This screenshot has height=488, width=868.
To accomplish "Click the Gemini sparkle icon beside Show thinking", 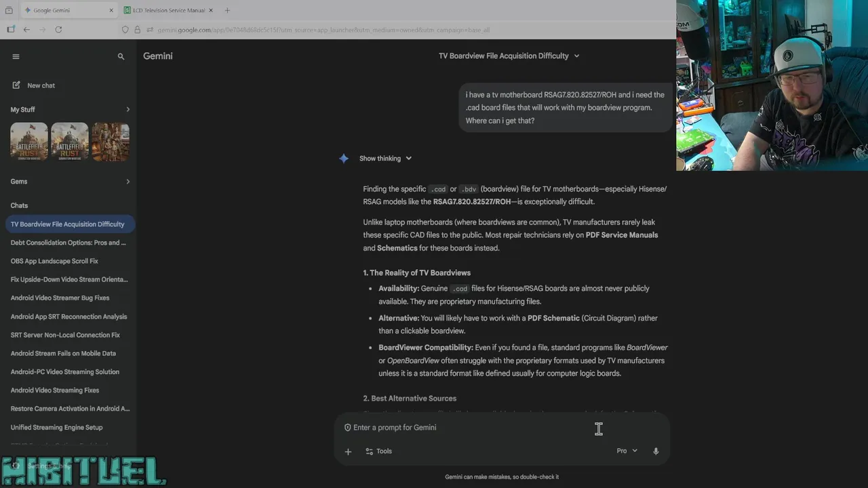I will (344, 158).
